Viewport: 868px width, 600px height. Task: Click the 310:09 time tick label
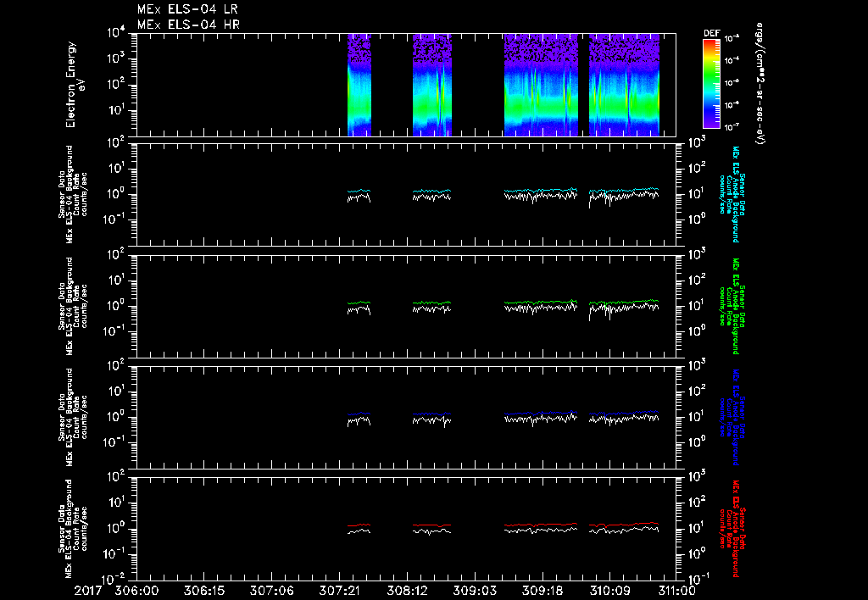pyautogui.click(x=609, y=591)
